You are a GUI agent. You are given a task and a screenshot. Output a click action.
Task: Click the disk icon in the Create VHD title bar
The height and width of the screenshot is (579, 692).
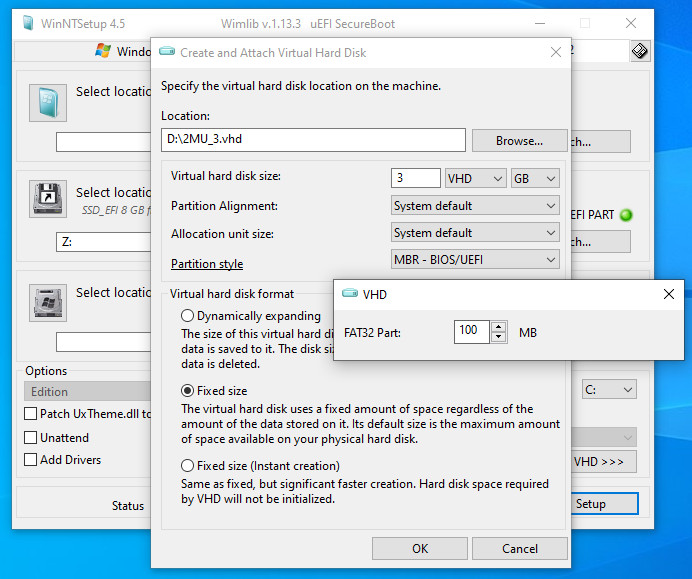tap(167, 52)
